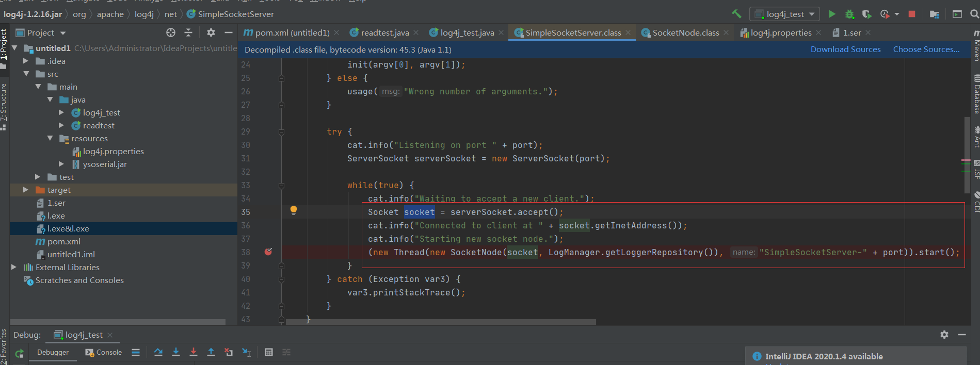
Task: Collapse the src folder
Action: (x=26, y=74)
